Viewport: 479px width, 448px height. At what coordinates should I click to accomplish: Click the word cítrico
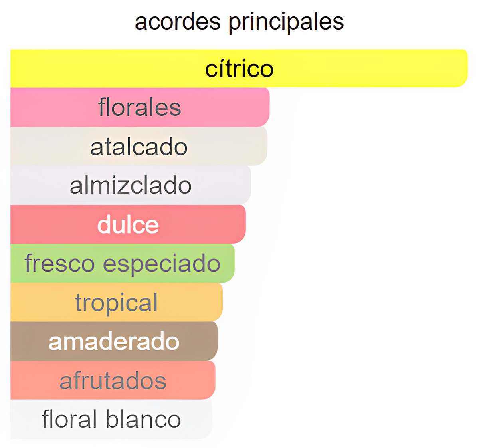pyautogui.click(x=239, y=69)
